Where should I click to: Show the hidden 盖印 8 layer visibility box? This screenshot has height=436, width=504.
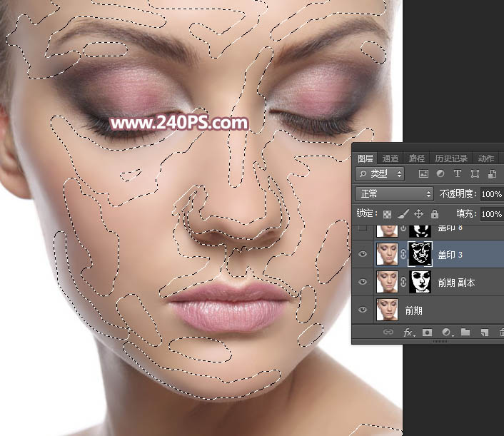point(363,228)
